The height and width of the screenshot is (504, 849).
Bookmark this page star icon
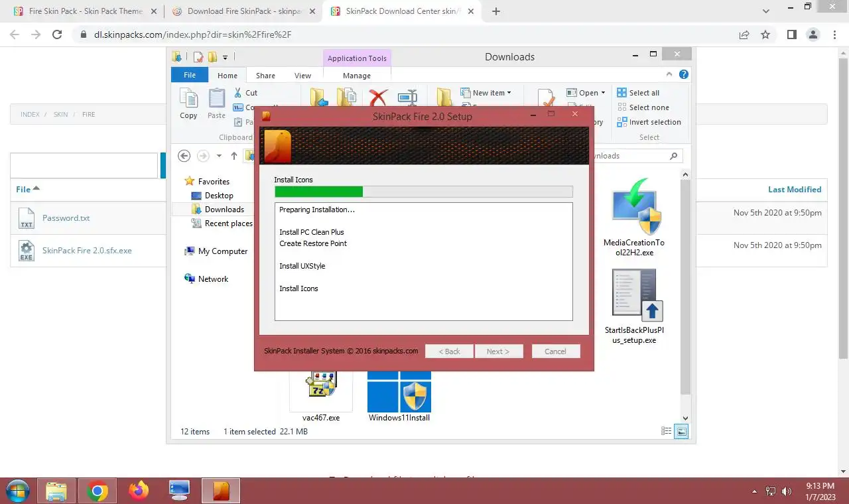765,34
